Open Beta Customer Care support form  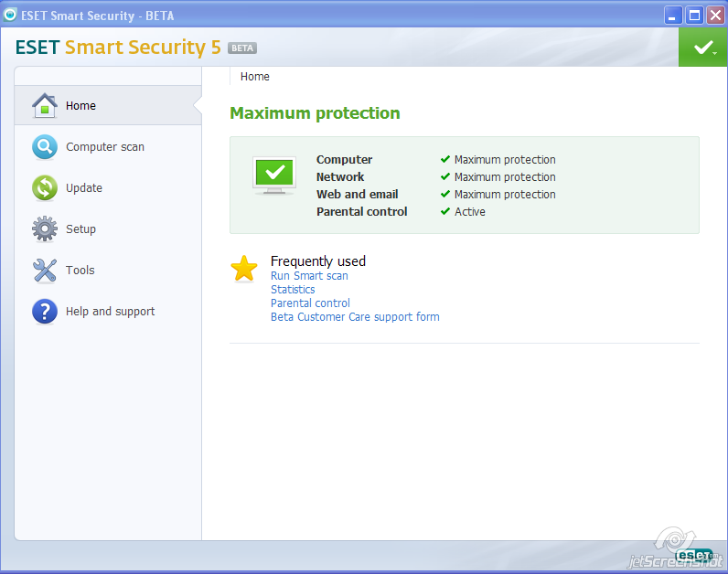point(355,317)
